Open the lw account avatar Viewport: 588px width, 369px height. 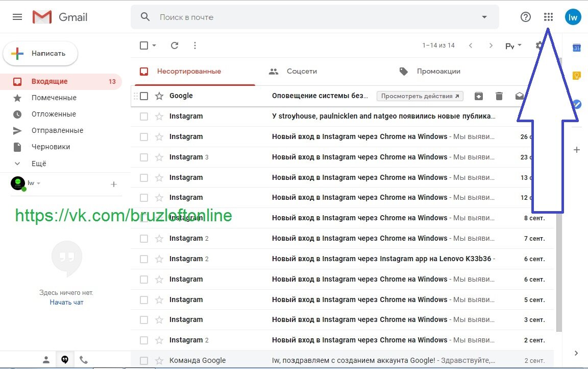point(573,17)
